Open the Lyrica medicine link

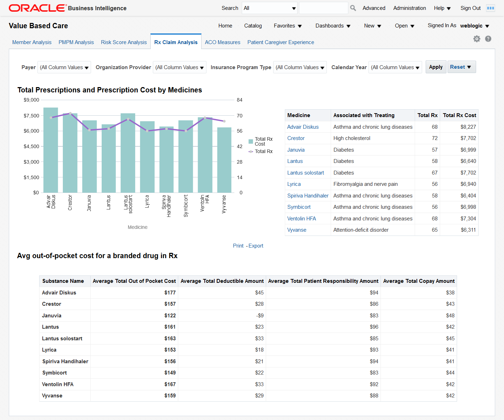[x=294, y=184]
